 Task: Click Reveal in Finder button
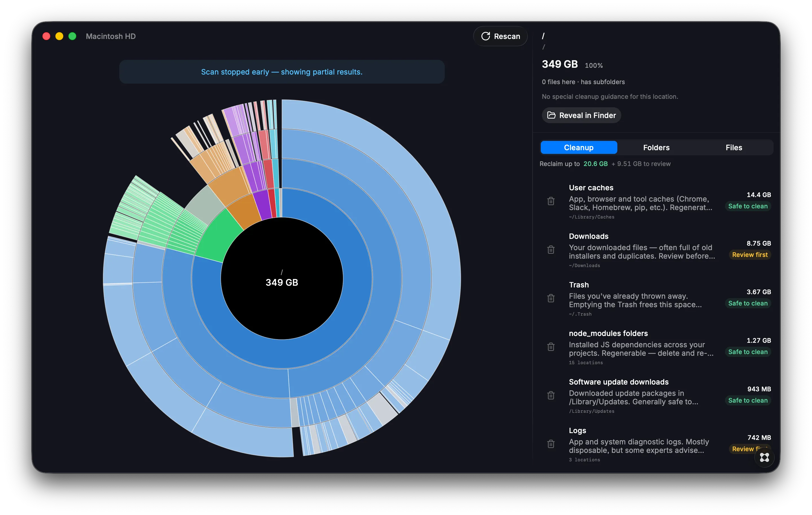[581, 115]
